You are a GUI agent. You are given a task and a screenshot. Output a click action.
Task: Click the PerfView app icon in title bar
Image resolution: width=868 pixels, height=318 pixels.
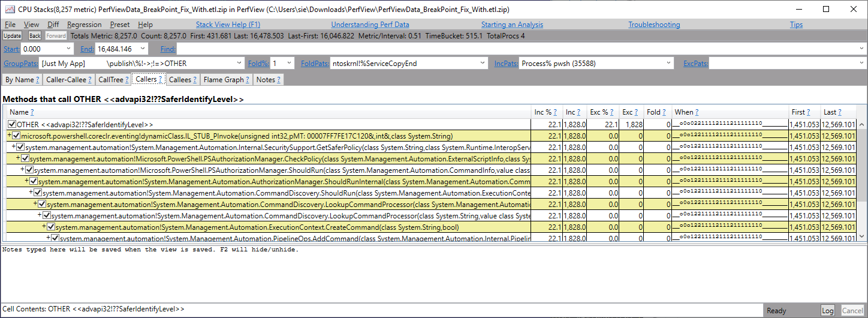[x=10, y=9]
